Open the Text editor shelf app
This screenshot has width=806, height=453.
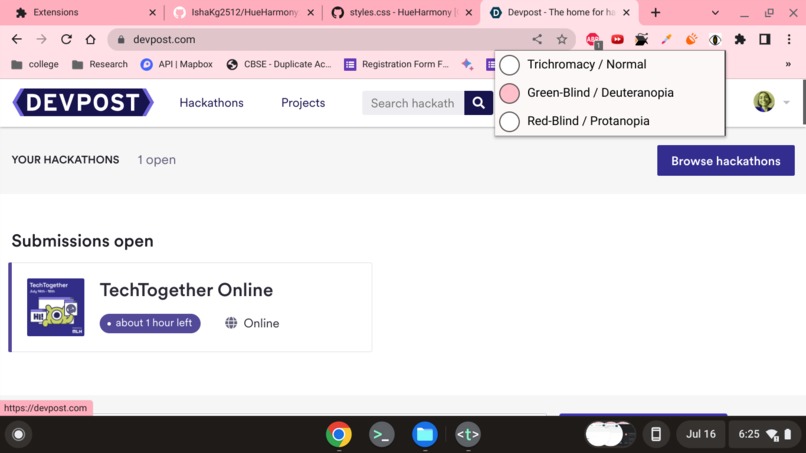pos(468,434)
